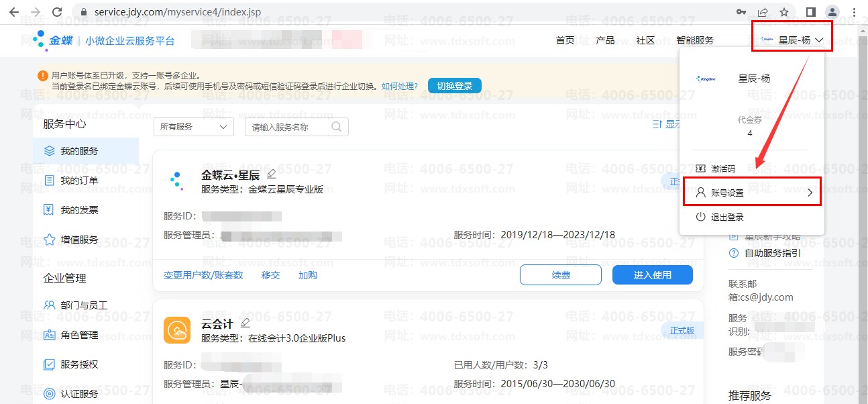Open 智能服务 in top navigation

tap(695, 40)
